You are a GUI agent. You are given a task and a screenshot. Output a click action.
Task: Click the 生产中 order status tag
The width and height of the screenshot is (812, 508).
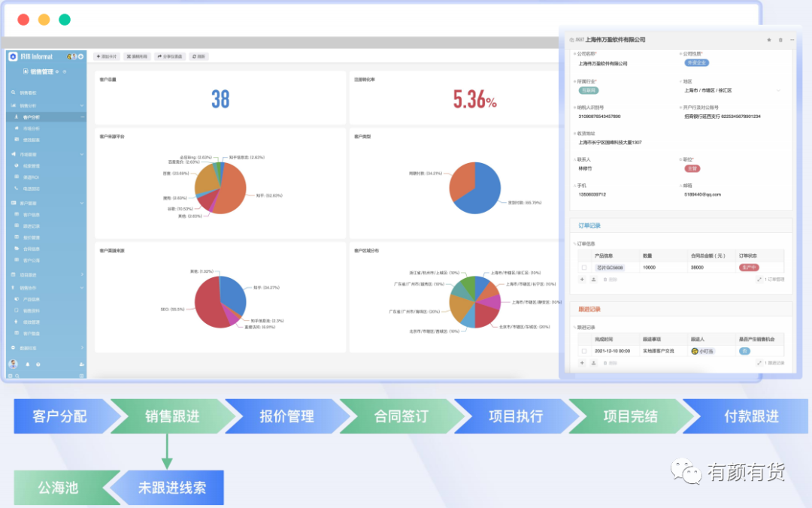click(748, 268)
